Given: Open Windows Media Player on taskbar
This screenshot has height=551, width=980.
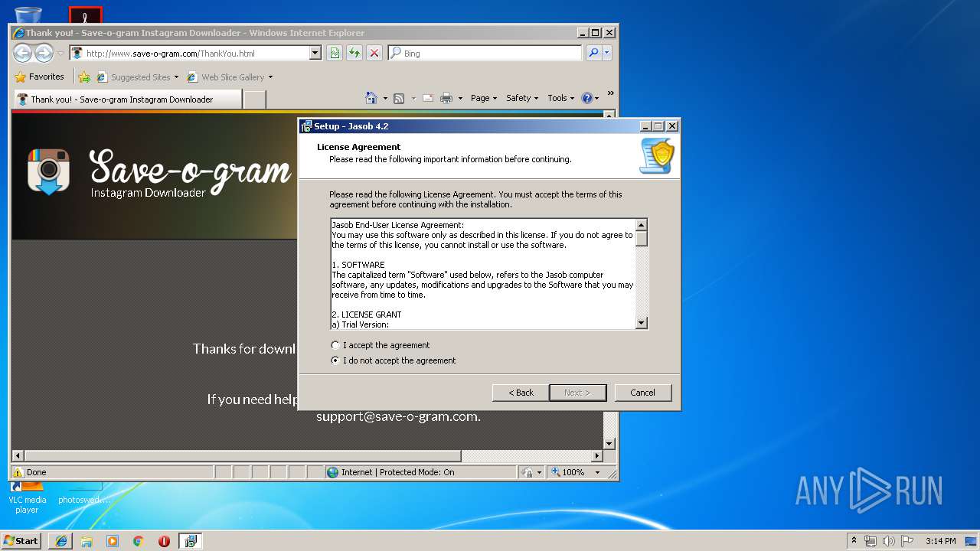Looking at the screenshot, I should pos(113,541).
